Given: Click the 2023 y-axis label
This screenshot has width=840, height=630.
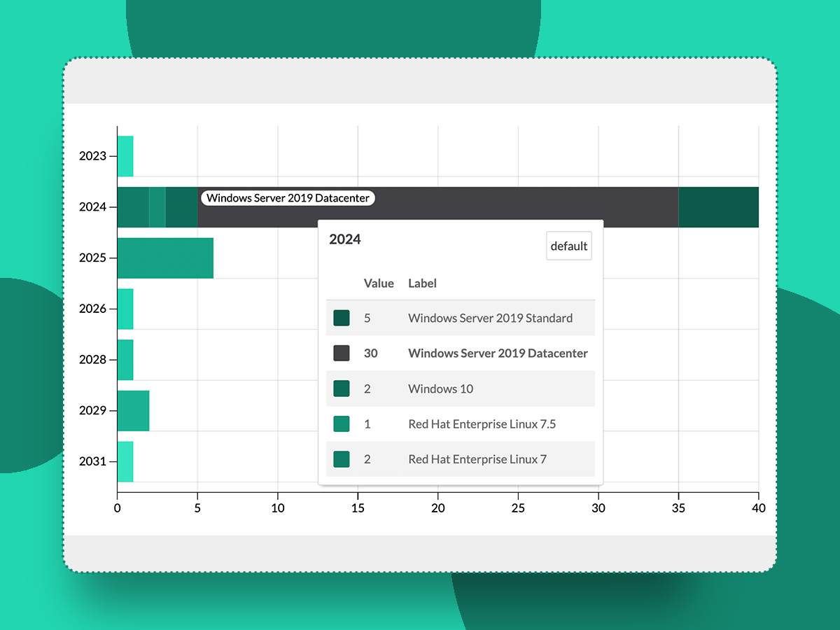Looking at the screenshot, I should point(92,156).
